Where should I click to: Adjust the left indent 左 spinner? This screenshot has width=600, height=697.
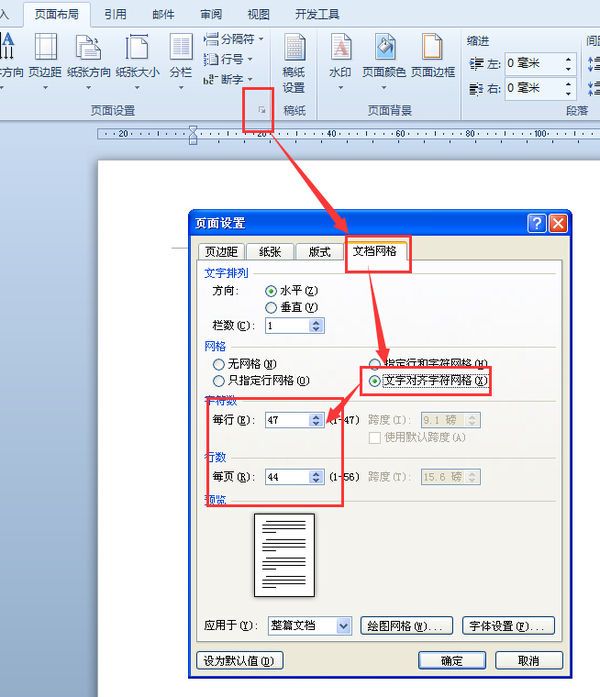click(568, 64)
